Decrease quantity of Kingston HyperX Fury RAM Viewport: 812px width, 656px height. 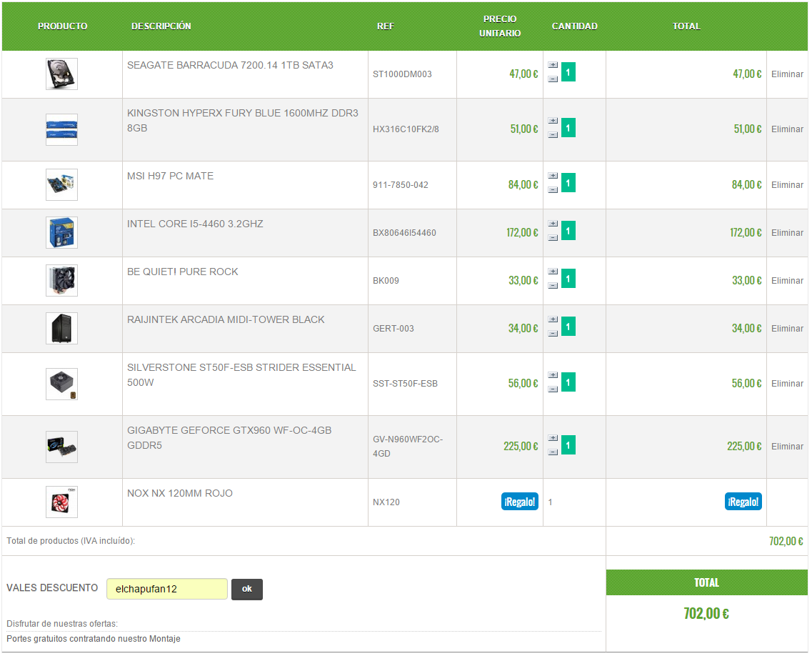click(x=553, y=135)
